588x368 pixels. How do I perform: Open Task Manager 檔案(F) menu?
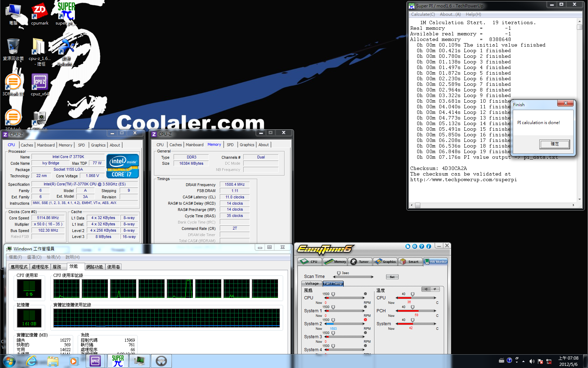pos(15,257)
